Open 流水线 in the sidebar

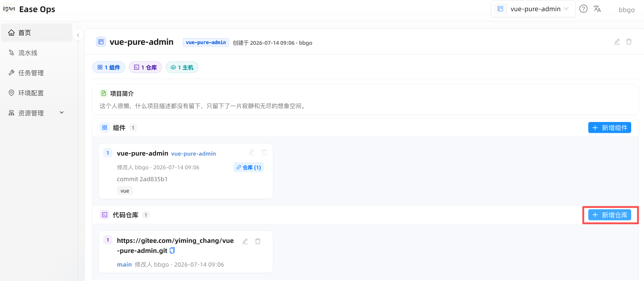[37, 53]
